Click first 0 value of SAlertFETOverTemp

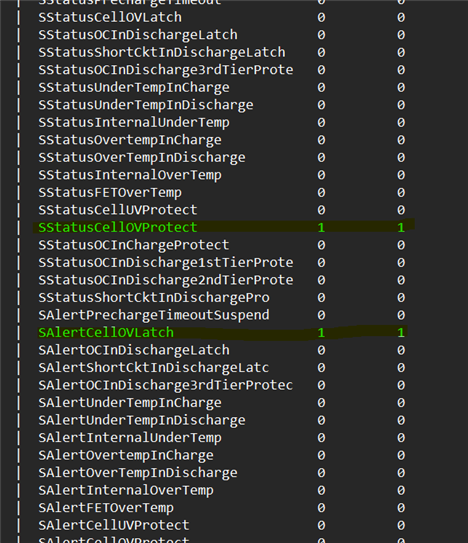click(x=321, y=508)
